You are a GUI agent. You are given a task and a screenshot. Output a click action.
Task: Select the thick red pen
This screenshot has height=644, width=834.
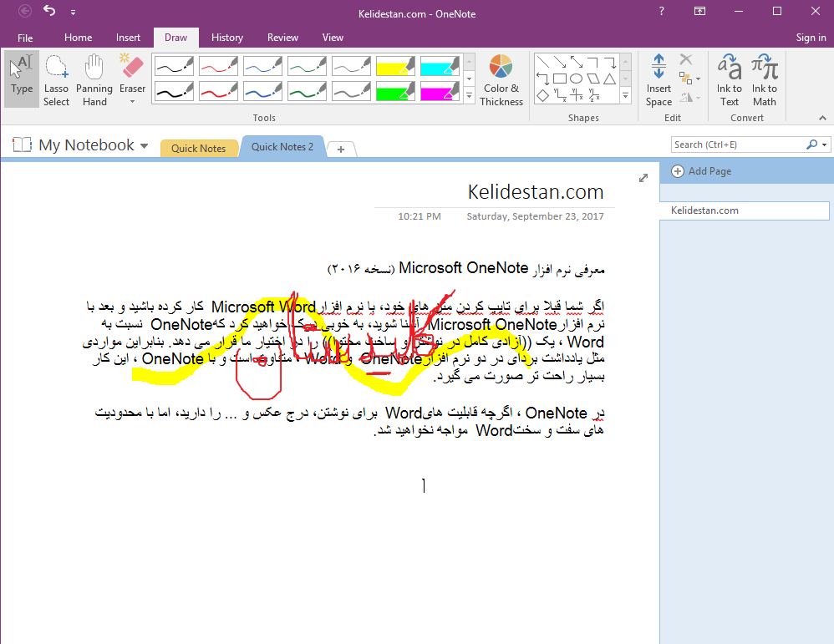pyautogui.click(x=218, y=91)
